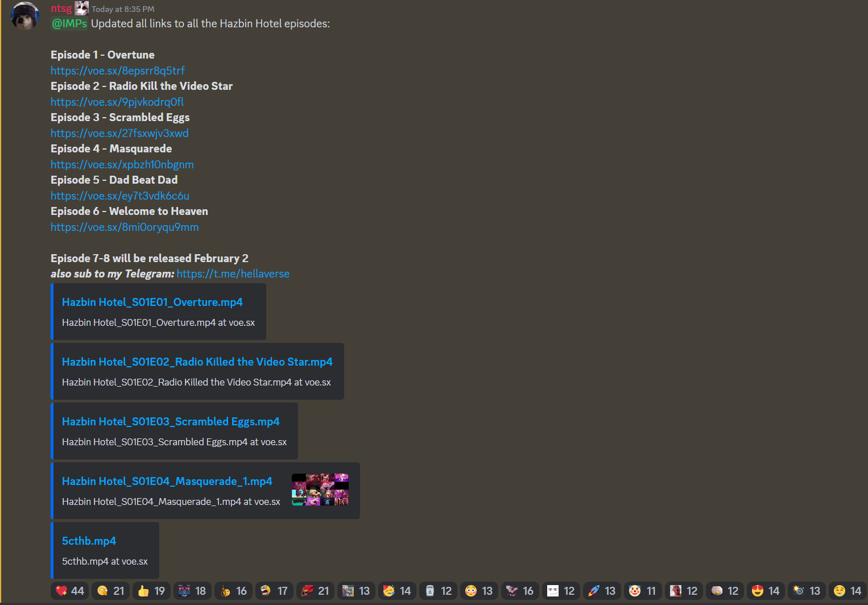Click the @IMPs role mention

tap(69, 23)
